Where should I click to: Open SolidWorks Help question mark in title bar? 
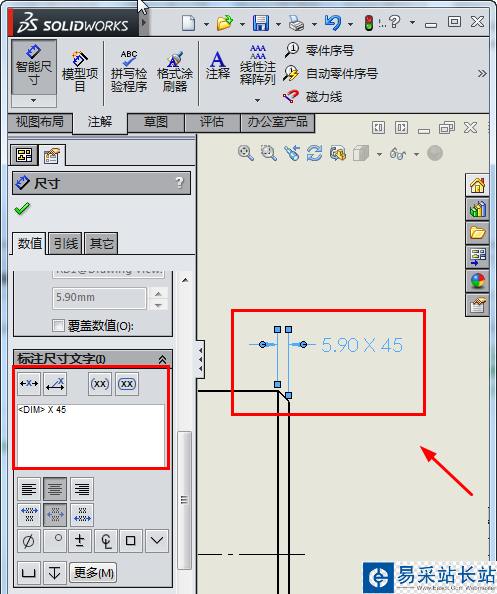(395, 22)
